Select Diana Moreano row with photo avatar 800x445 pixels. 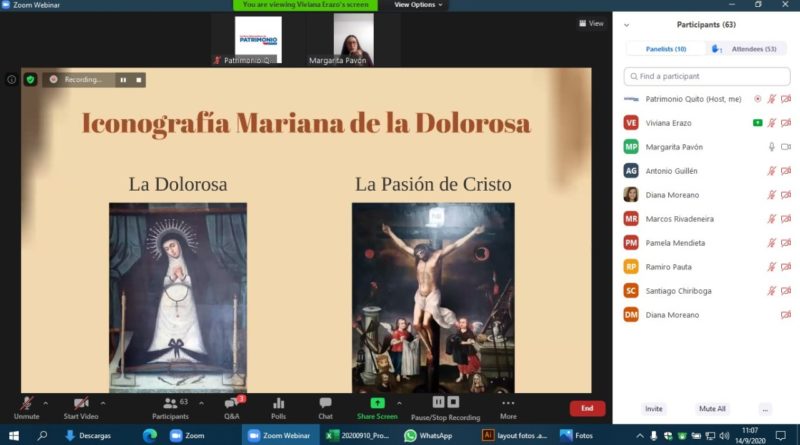pos(707,195)
